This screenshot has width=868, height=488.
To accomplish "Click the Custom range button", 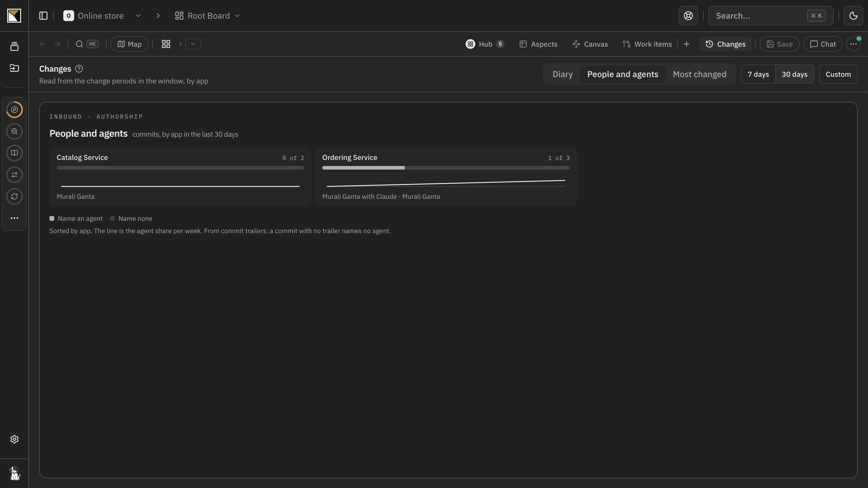I will (x=838, y=74).
